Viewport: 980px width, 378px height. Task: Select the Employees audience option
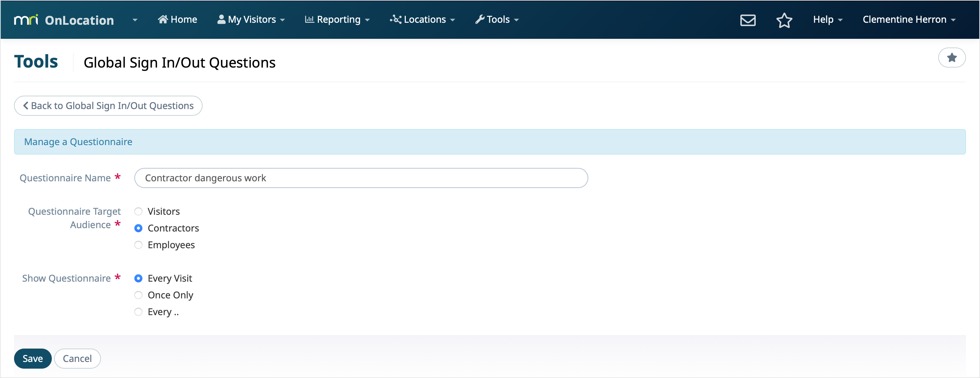pyautogui.click(x=138, y=245)
